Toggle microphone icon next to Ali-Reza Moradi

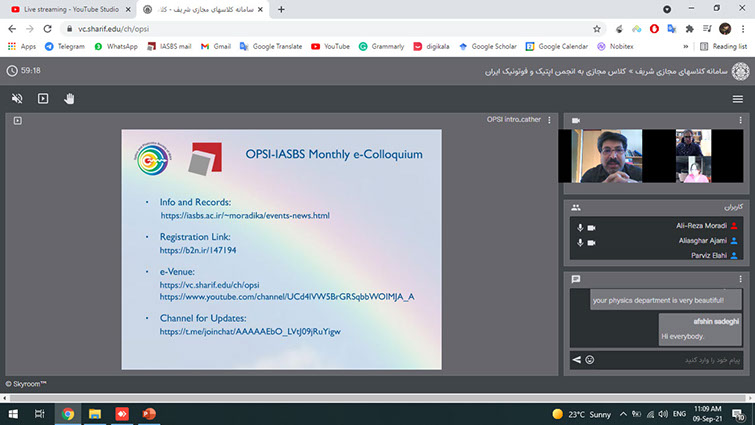click(580, 227)
